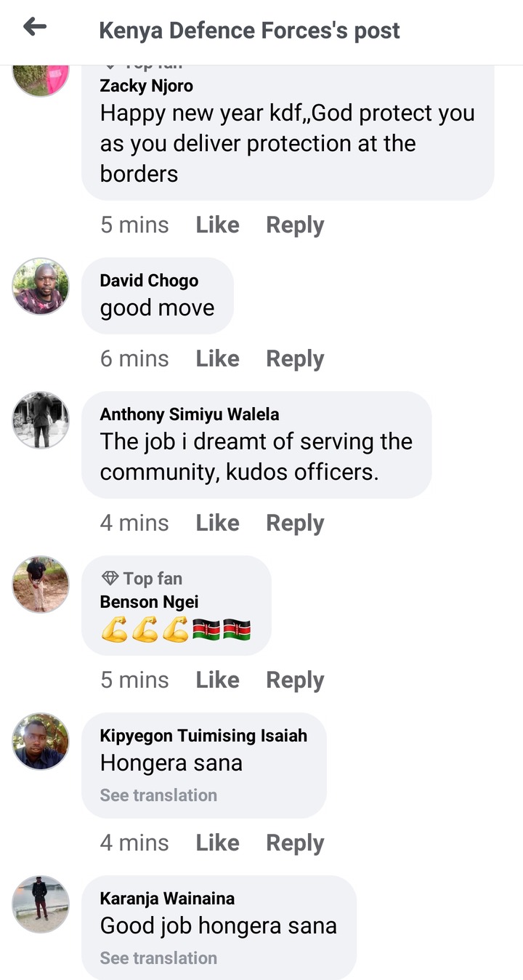Open Karanja Wainaina's profile picture
523x980 pixels.
click(x=41, y=904)
